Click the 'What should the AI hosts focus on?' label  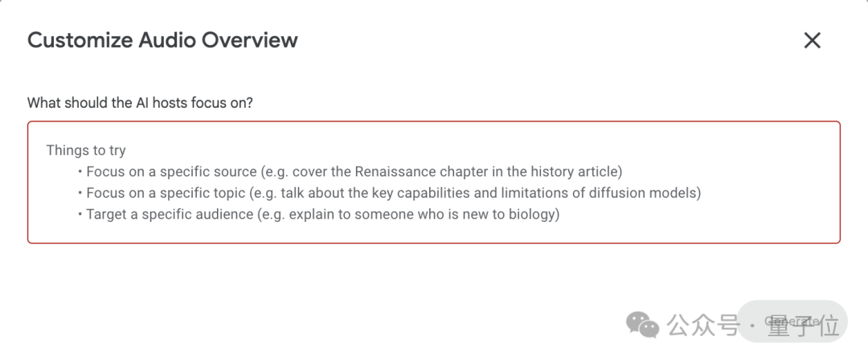140,103
